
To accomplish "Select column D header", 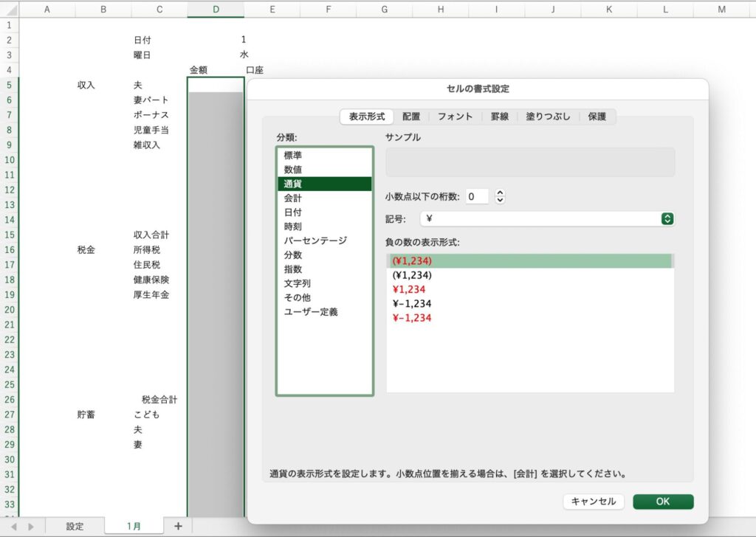I will [x=216, y=9].
